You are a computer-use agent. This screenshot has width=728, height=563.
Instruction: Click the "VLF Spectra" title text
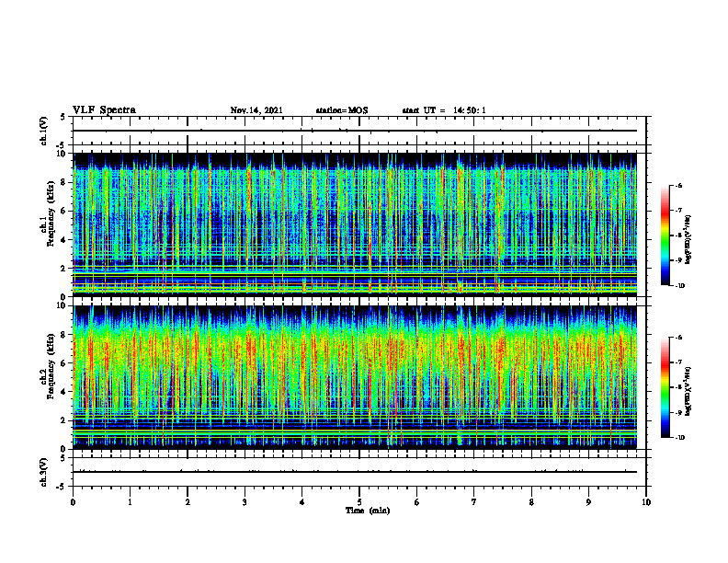(x=104, y=110)
